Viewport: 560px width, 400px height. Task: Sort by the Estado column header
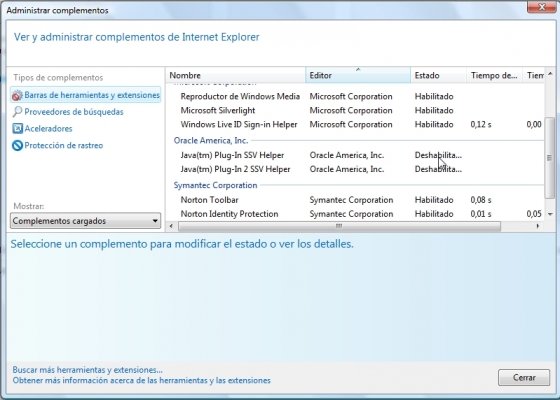pos(439,75)
